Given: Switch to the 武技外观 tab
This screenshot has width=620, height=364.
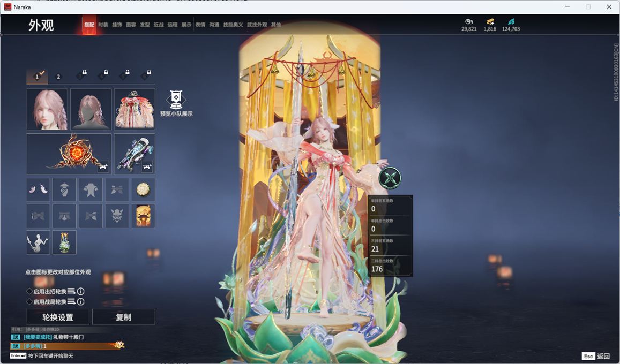Looking at the screenshot, I should [x=257, y=25].
